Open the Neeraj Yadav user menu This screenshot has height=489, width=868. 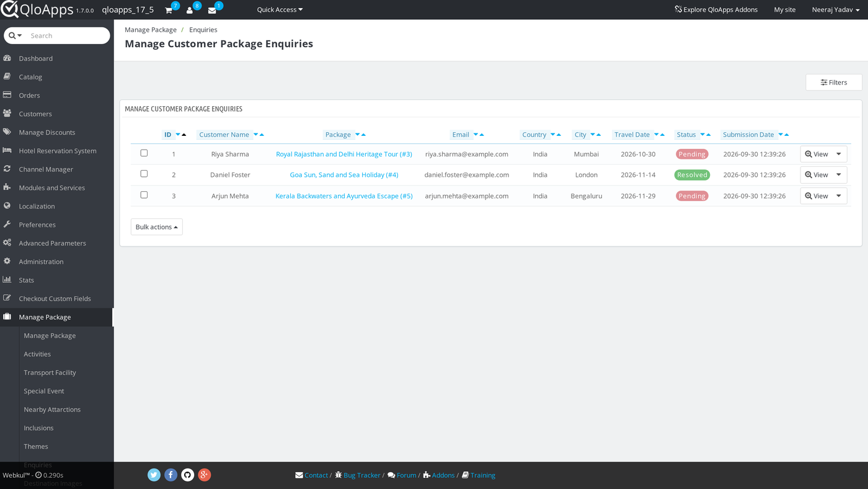[836, 9]
